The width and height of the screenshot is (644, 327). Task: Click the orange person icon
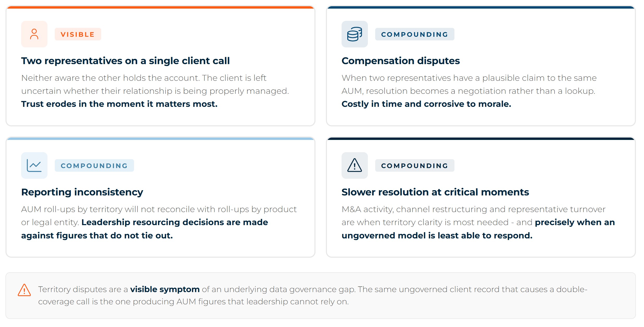click(34, 34)
